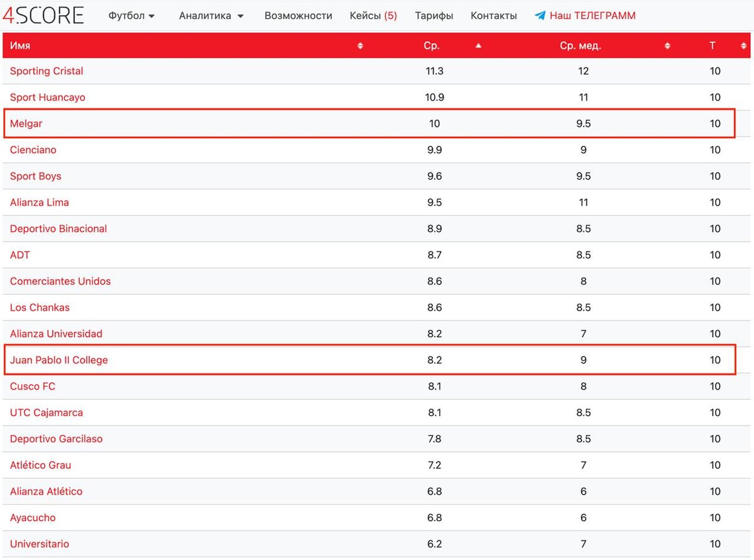Open the Alianza Lima team link

(x=40, y=202)
